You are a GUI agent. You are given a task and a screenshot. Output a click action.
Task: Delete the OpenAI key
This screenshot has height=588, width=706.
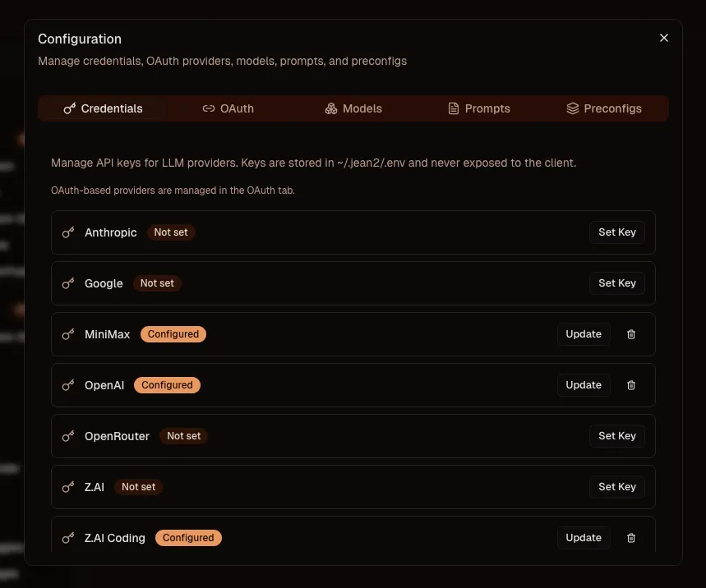(631, 385)
